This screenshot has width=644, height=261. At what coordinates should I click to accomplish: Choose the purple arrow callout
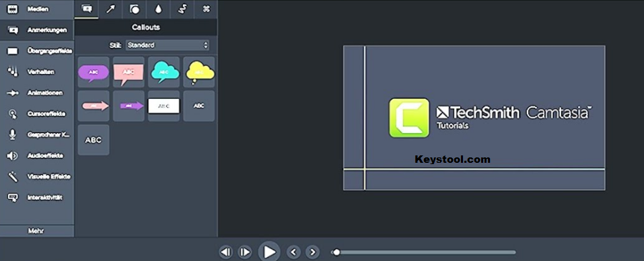129,106
